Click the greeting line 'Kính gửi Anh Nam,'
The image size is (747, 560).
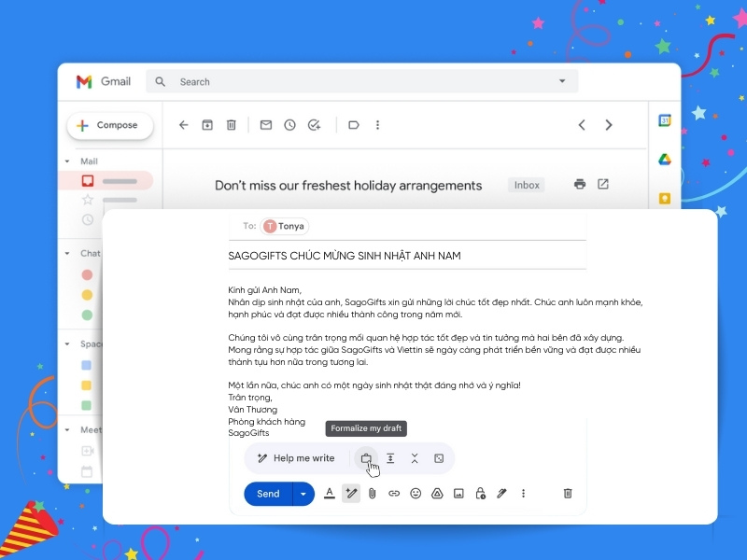[x=265, y=290]
